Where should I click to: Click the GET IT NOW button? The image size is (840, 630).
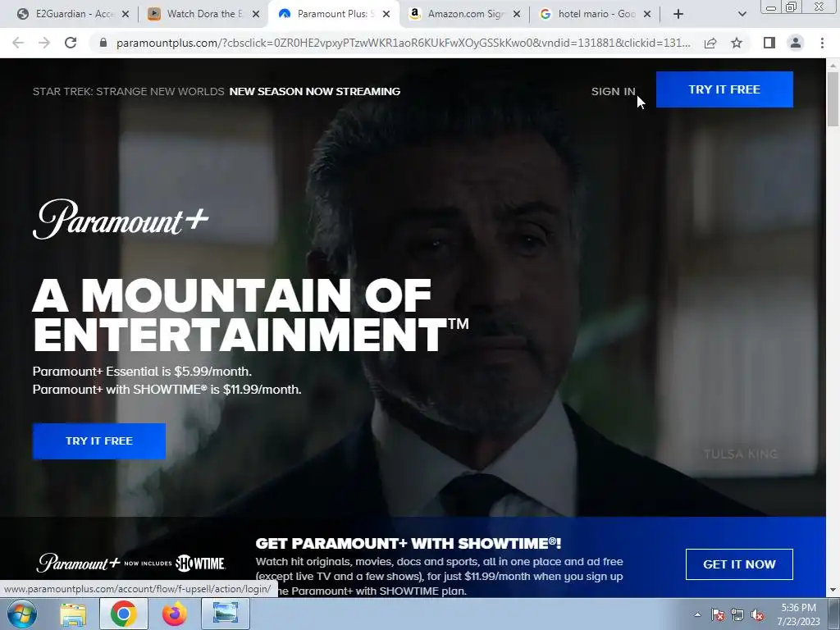pyautogui.click(x=739, y=564)
